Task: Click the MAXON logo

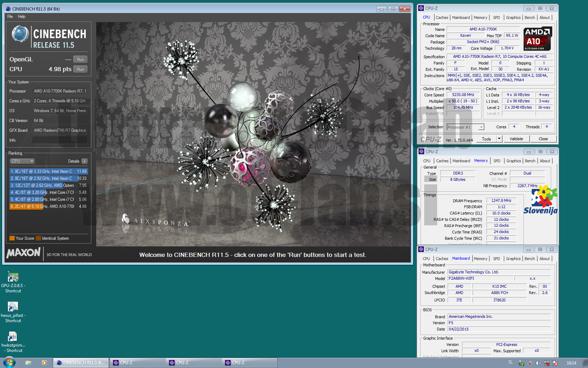Action: tap(23, 253)
